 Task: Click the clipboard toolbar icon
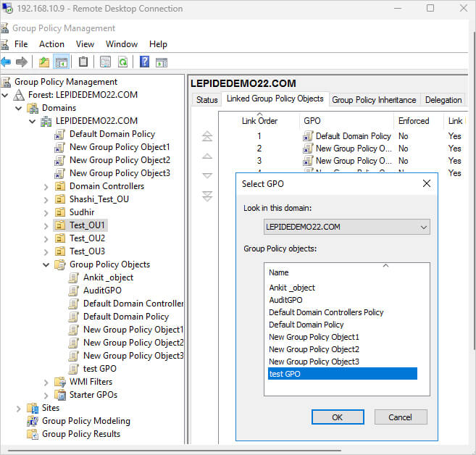tap(83, 62)
